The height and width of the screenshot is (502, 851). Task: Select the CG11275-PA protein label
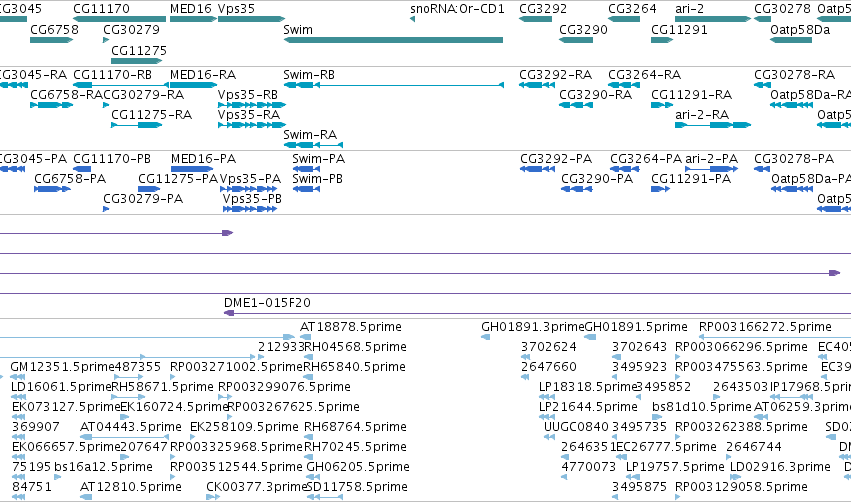(178, 179)
